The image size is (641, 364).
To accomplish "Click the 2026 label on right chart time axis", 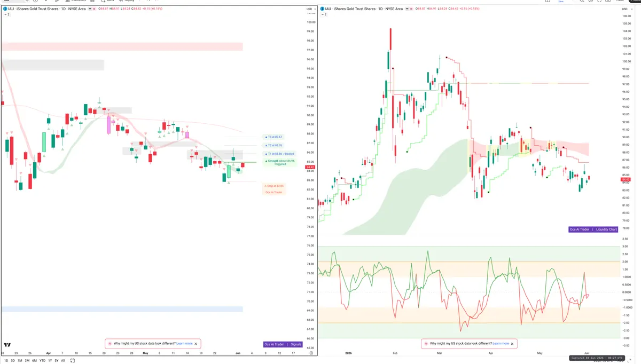I will click(348, 353).
